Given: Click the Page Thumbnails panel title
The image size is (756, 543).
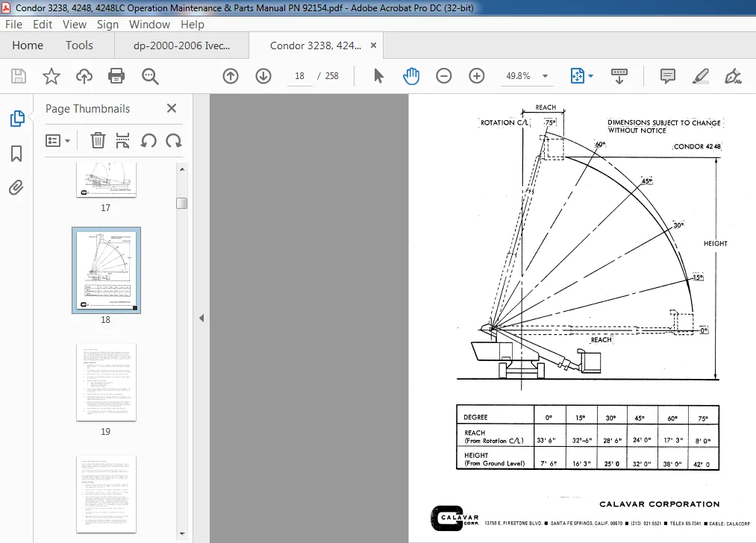Looking at the screenshot, I should (x=88, y=109).
